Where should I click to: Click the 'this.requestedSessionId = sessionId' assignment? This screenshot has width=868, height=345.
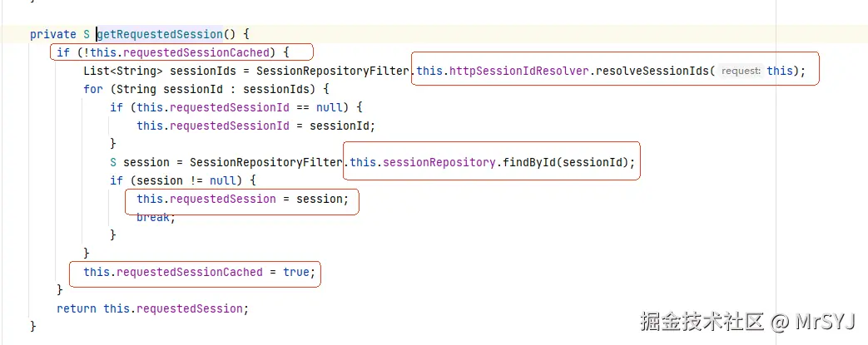click(x=256, y=126)
